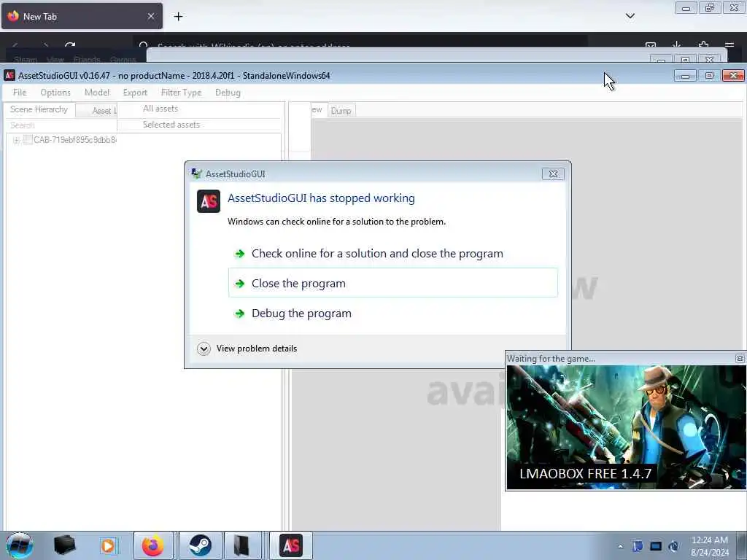
Task: Click the Search field in Scene Hierarchy
Action: pyautogui.click(x=61, y=125)
